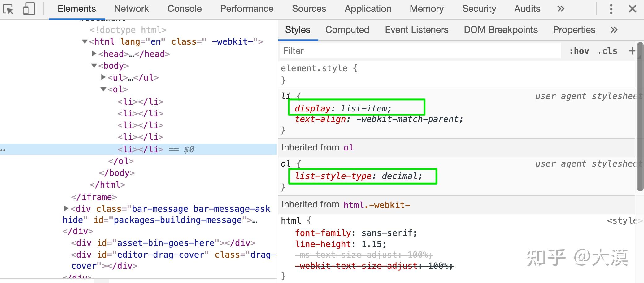Toggle the device toolbar icon
The height and width of the screenshot is (283, 644).
coord(29,9)
